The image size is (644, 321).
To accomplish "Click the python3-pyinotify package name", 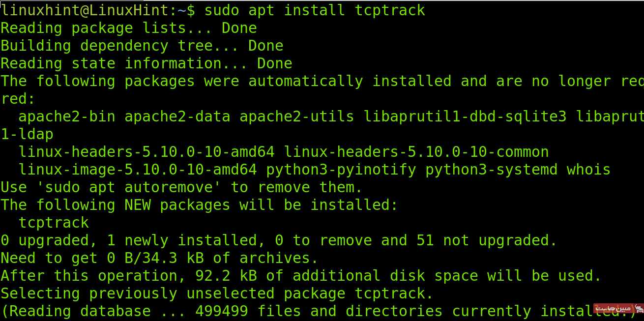I will tap(341, 169).
